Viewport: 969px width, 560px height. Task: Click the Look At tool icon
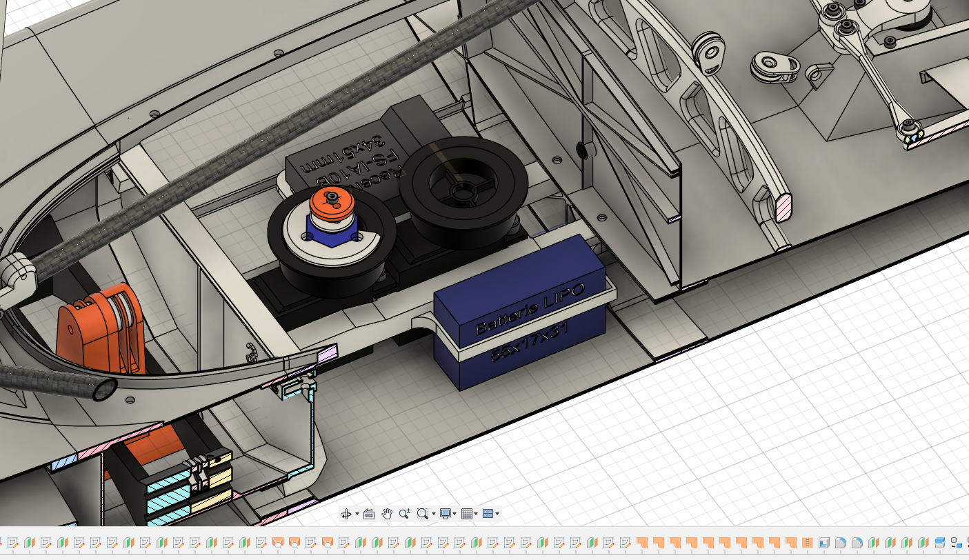[x=368, y=514]
